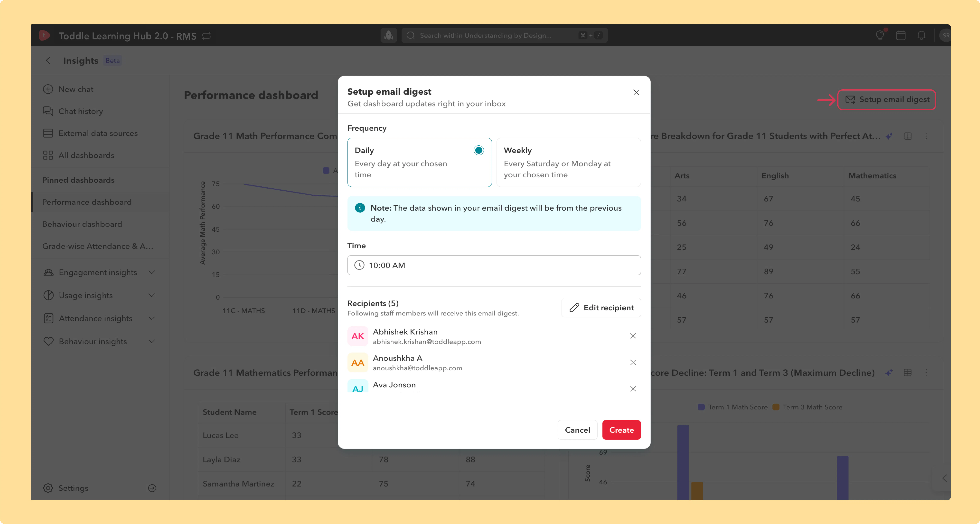Click the Term 1 Math Score legend swatch
This screenshot has width=980, height=524.
pos(701,407)
